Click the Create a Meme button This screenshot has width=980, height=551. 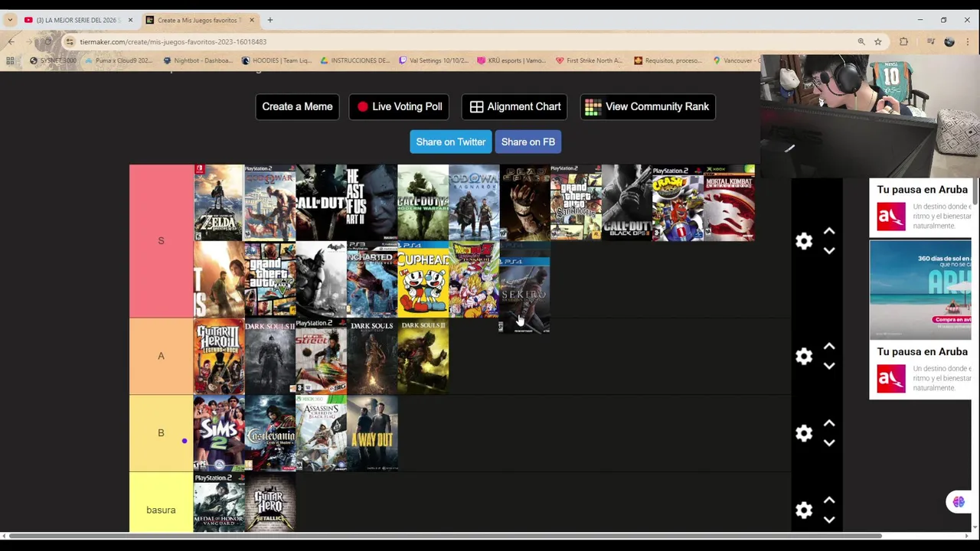[x=297, y=106]
